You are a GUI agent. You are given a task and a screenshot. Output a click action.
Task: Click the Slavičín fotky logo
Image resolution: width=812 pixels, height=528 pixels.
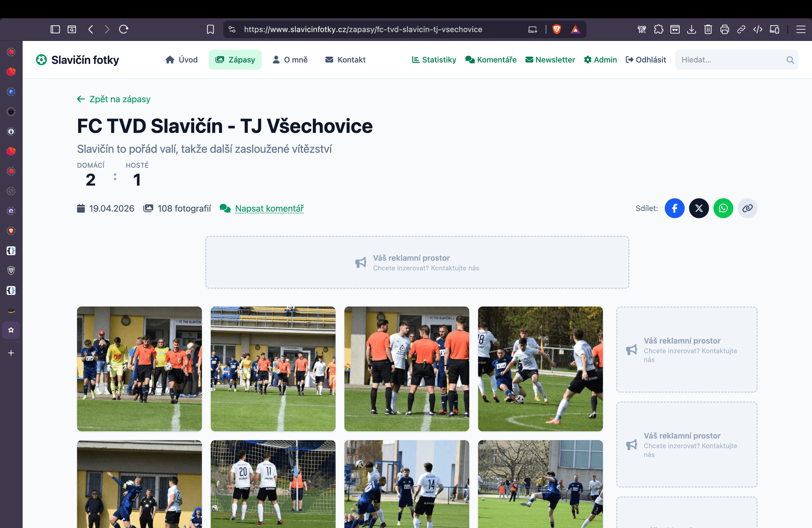coord(77,60)
